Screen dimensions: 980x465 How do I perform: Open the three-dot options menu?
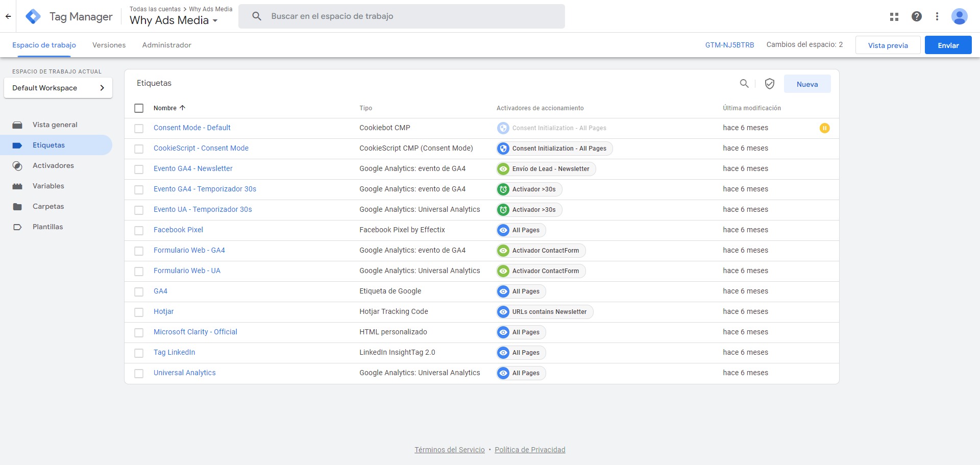[937, 16]
